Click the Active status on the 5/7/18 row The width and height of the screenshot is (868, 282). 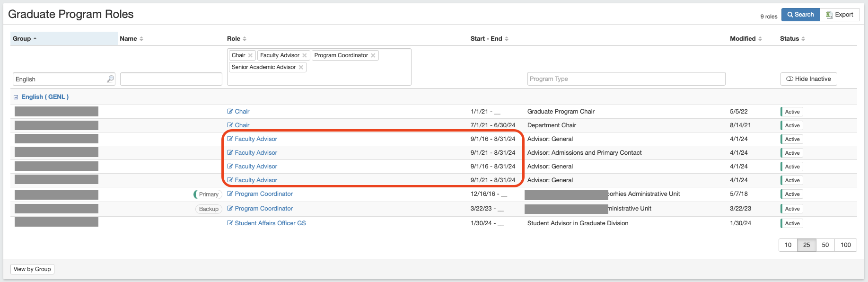tap(792, 194)
